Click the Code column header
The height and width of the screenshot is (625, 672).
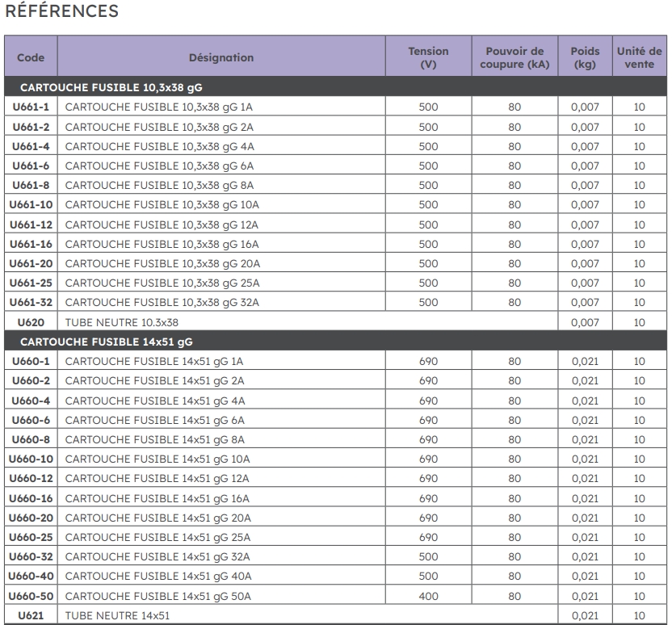pos(31,57)
